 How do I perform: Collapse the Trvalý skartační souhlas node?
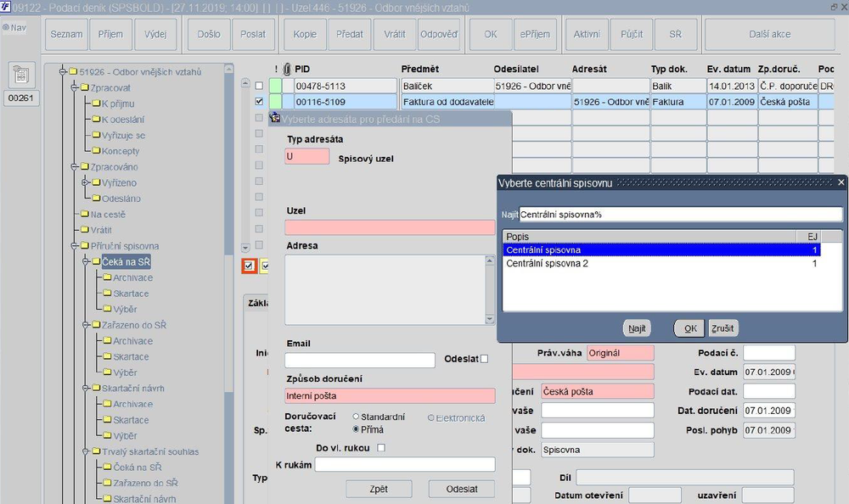[86, 451]
